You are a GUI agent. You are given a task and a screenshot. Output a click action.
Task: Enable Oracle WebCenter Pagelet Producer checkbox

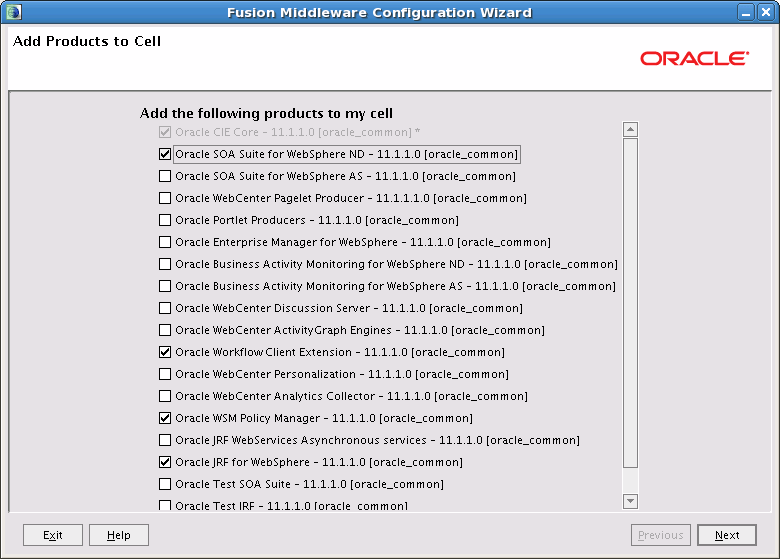165,198
